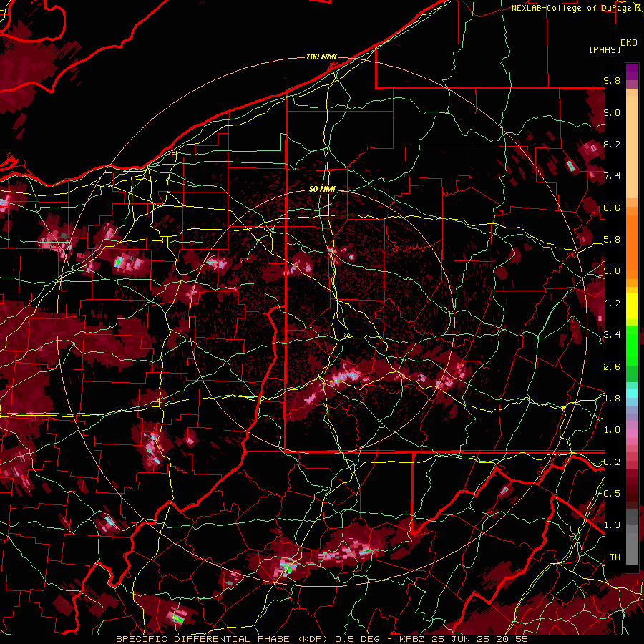Select the 8.2 scale value

click(x=612, y=145)
